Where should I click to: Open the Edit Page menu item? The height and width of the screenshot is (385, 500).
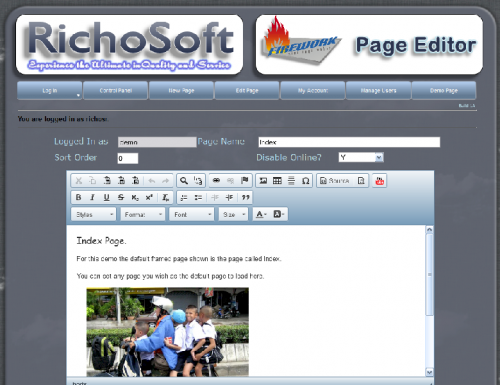[247, 90]
